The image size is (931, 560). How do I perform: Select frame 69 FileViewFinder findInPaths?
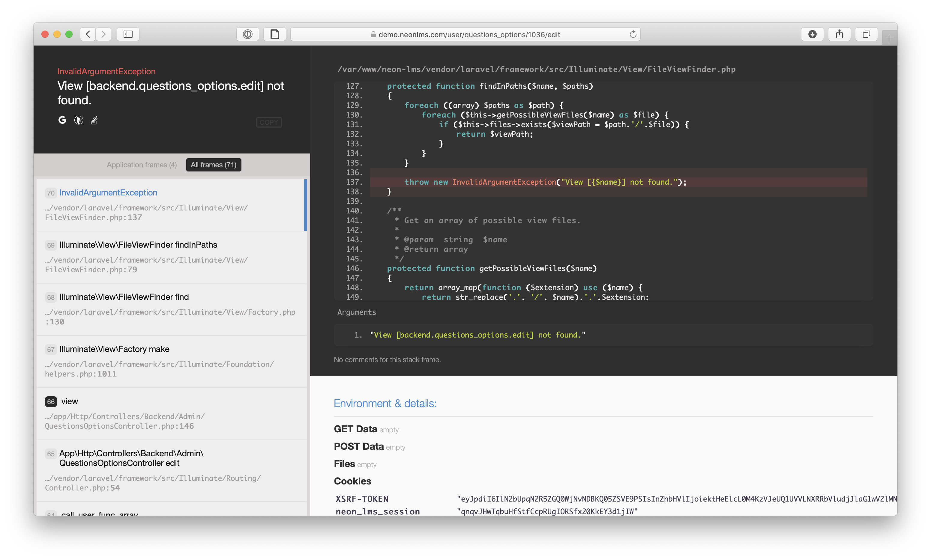[172, 257]
